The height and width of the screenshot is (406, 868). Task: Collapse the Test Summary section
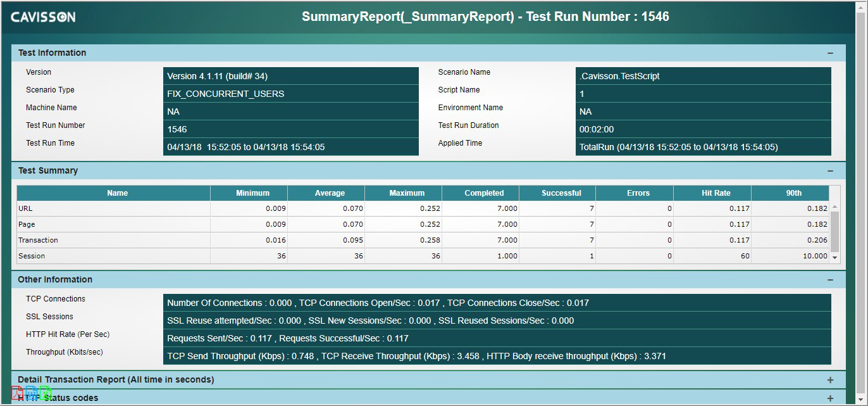pos(830,171)
